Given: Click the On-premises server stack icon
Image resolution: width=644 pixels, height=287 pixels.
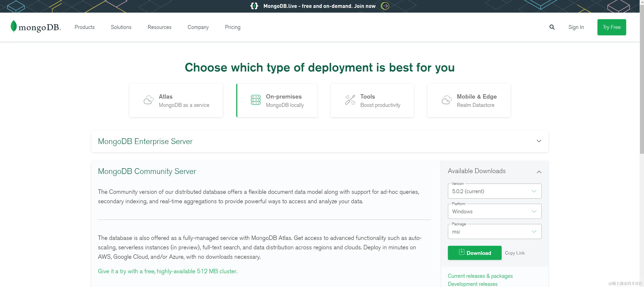Looking at the screenshot, I should (x=256, y=100).
